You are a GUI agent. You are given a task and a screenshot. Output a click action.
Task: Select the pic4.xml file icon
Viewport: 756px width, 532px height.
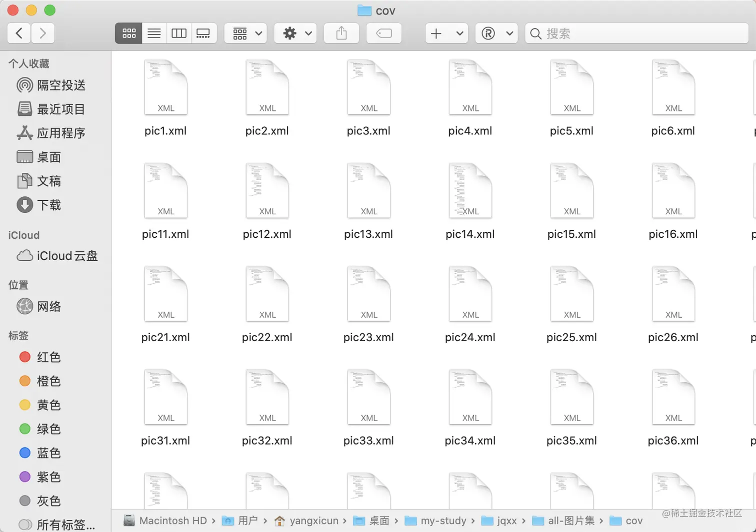coord(470,87)
